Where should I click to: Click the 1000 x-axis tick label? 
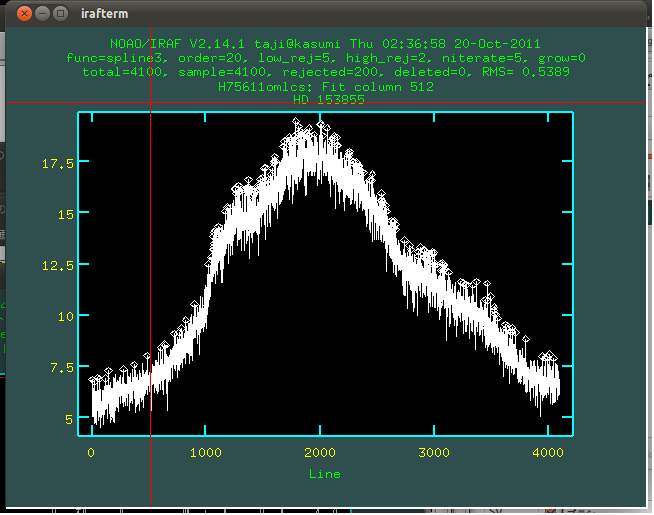pos(206,453)
